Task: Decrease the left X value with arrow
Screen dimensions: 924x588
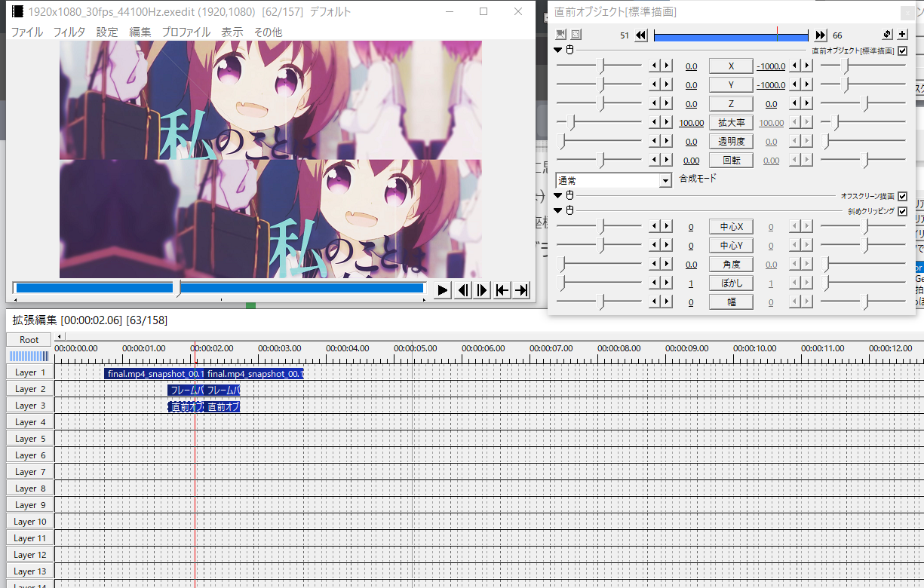Action: pos(655,66)
